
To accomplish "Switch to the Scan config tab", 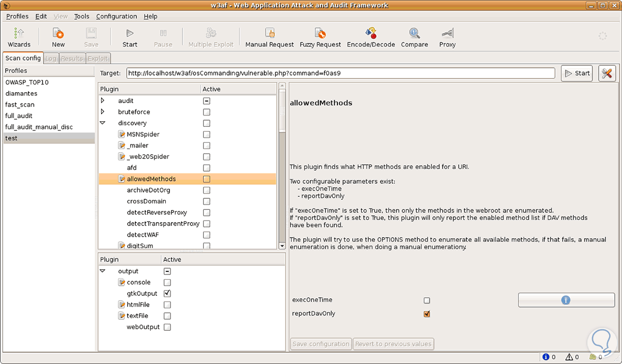I will (23, 58).
